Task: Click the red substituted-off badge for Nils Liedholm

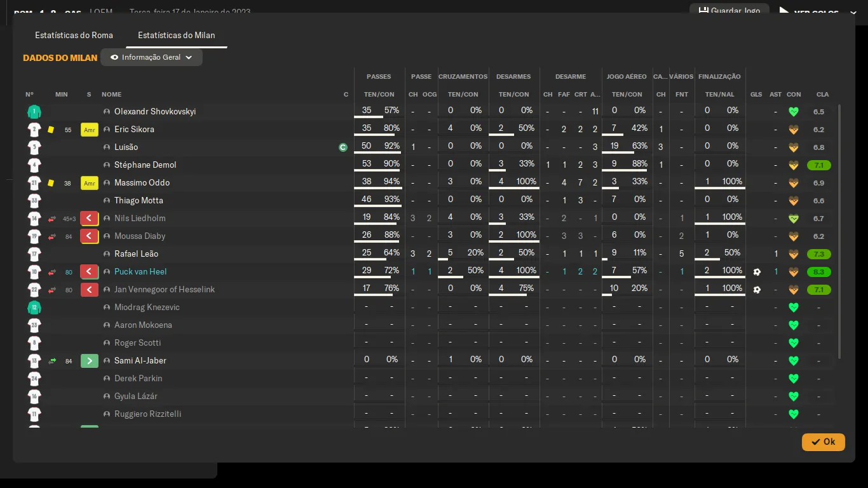Action: (x=89, y=219)
